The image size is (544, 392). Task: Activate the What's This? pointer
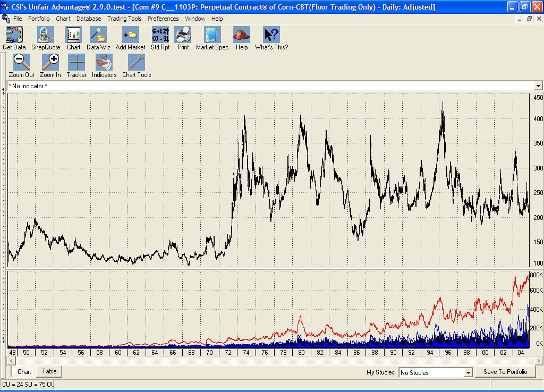(x=271, y=38)
